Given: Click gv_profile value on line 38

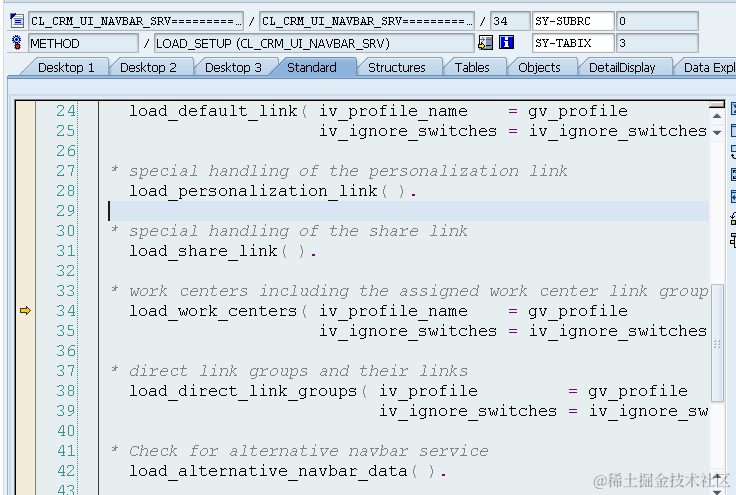Looking at the screenshot, I should click(x=638, y=391).
